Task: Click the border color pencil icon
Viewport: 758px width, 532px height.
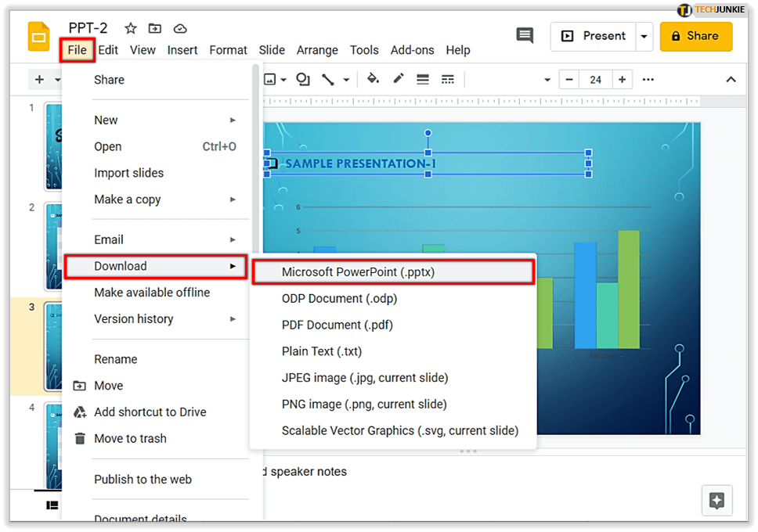Action: (399, 79)
